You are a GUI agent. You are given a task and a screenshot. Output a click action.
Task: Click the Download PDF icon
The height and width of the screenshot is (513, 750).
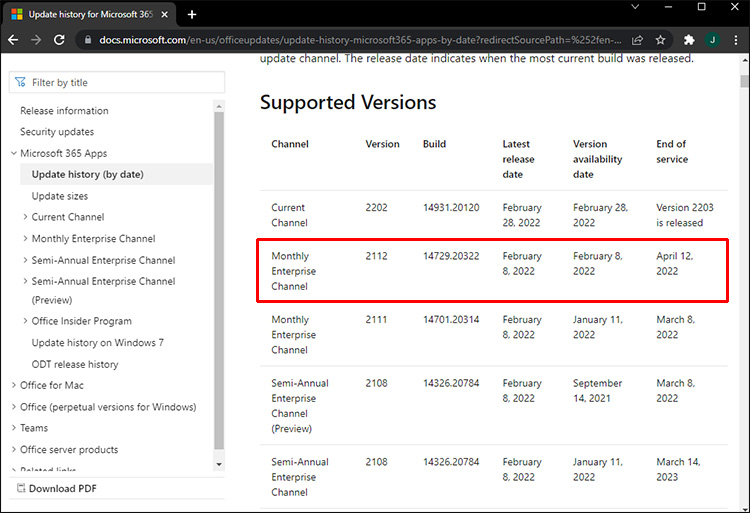click(21, 488)
